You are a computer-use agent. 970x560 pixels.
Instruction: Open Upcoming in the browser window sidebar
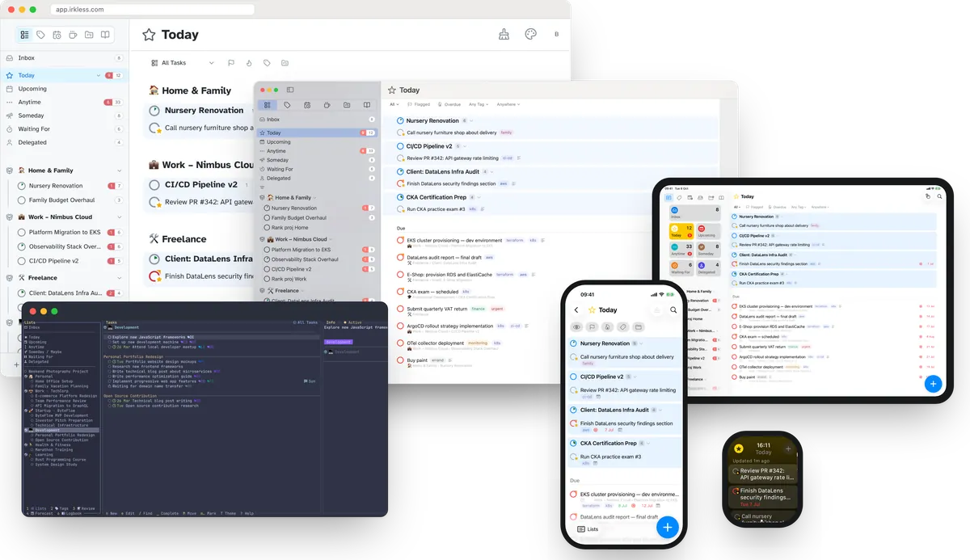click(63, 89)
